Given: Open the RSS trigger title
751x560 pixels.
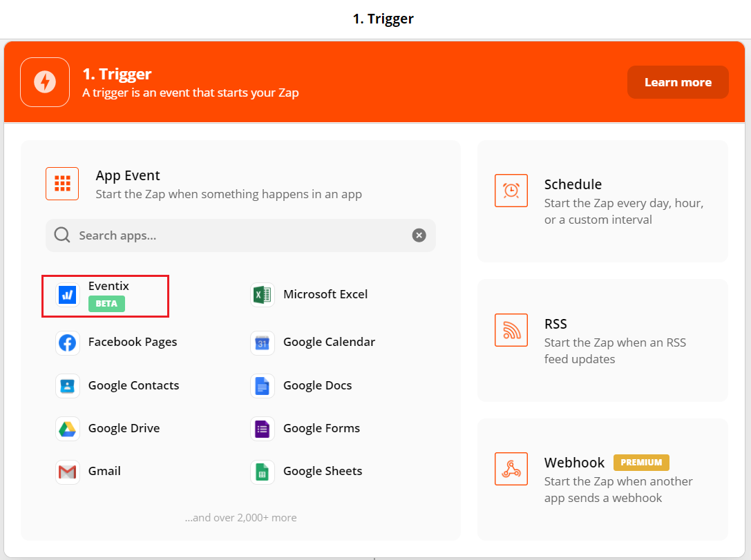Looking at the screenshot, I should (x=555, y=324).
